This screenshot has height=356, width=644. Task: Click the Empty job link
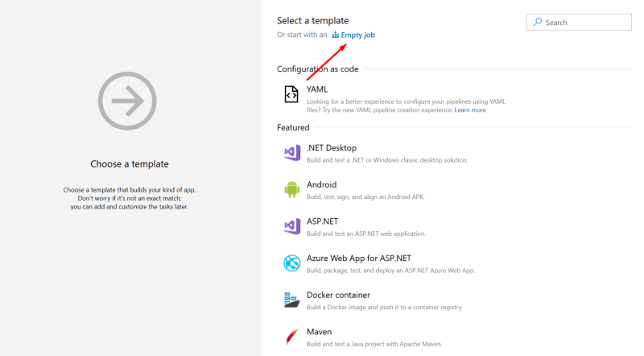pos(357,35)
